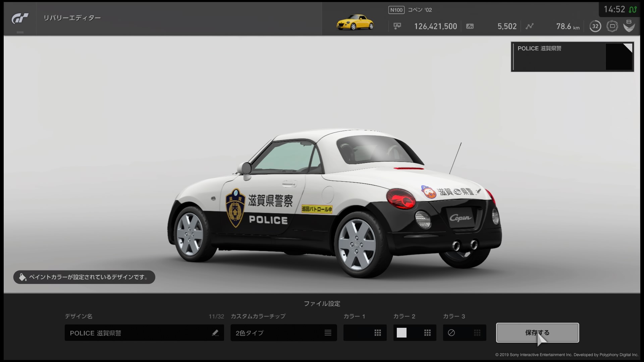Click the 保存する save button
Image resolution: width=644 pixels, height=362 pixels.
538,333
